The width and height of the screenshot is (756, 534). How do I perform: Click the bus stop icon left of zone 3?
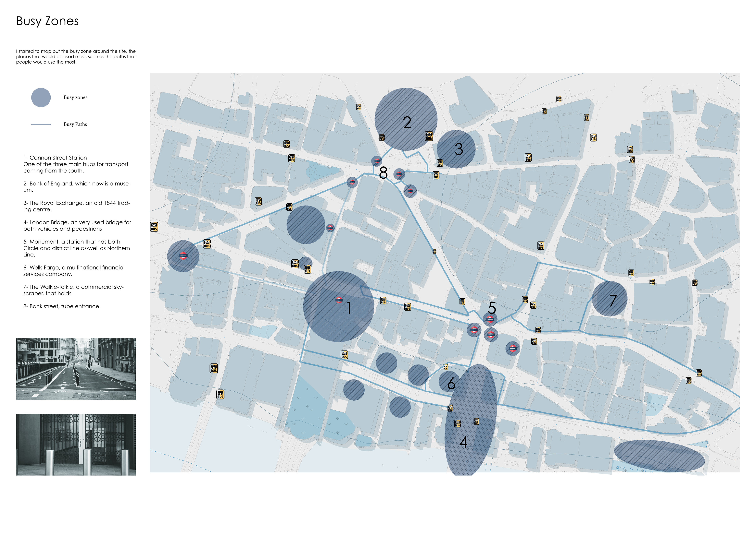tap(440, 163)
